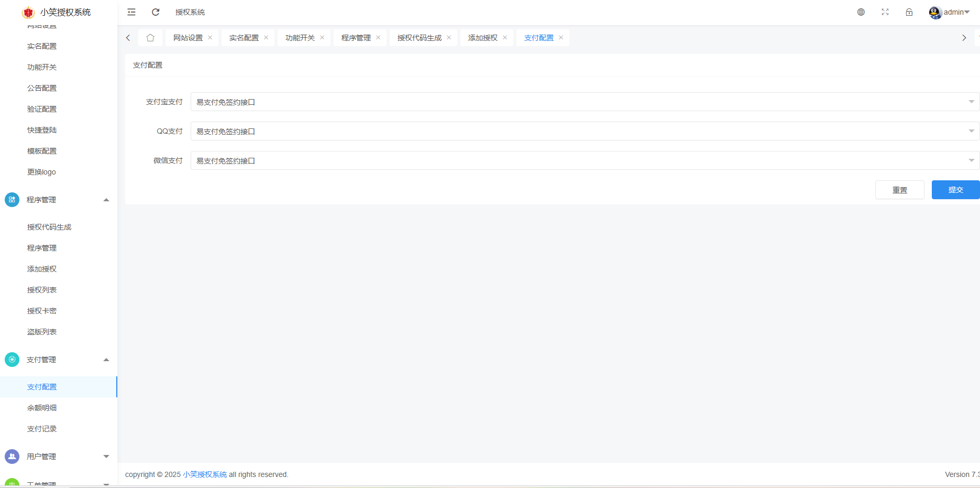This screenshot has height=488, width=980.
Task: Close the 功能开关 tab
Action: [322, 37]
